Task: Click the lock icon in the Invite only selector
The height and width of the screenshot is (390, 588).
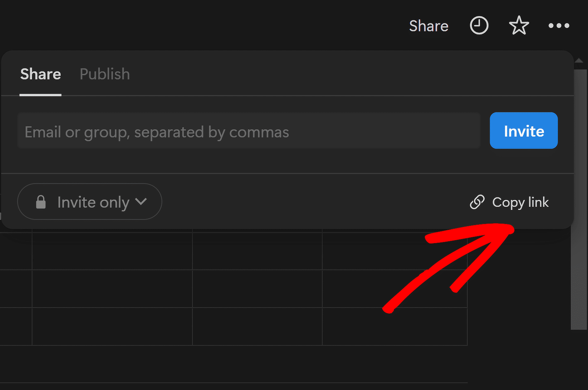Action: point(41,202)
